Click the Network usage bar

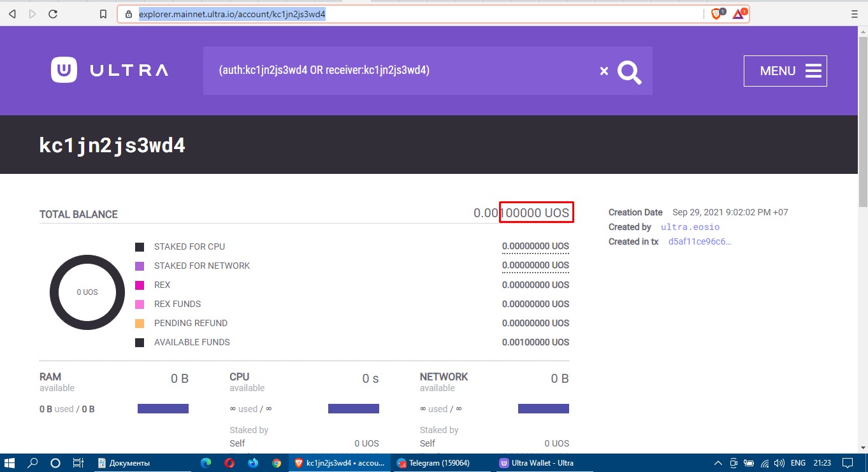pos(544,409)
